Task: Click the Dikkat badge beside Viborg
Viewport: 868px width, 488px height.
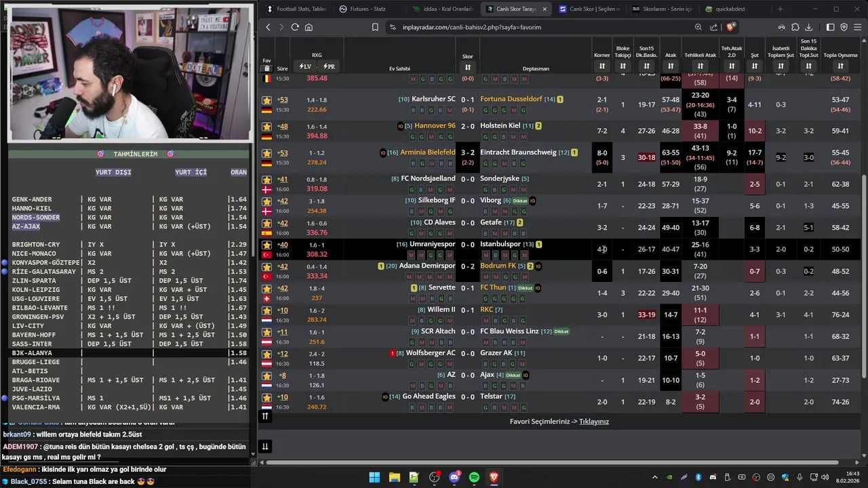Action: 519,201
